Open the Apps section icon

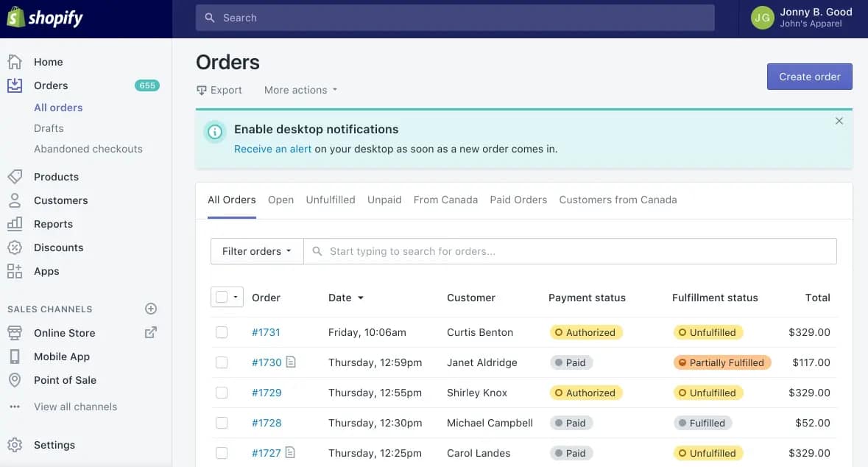click(16, 271)
